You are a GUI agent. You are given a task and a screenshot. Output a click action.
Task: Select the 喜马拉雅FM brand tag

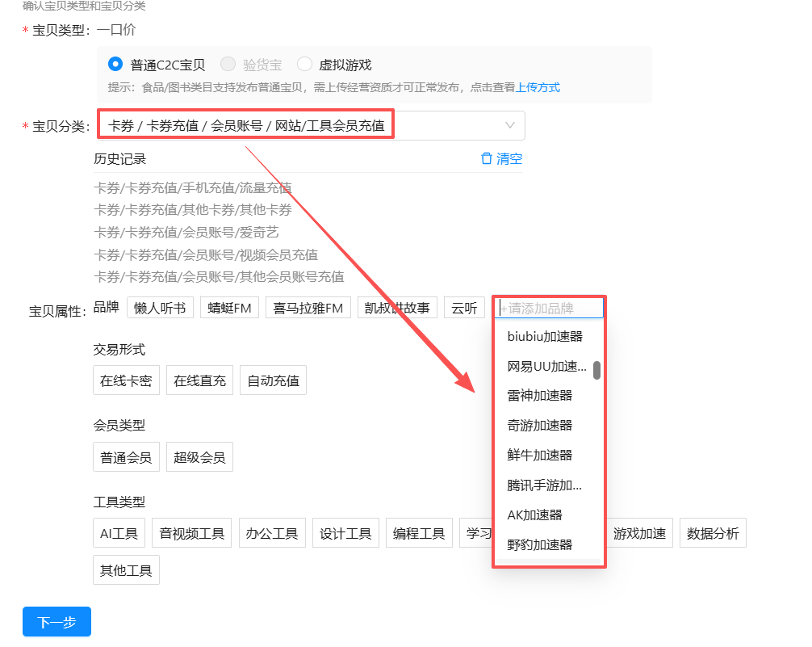click(308, 307)
